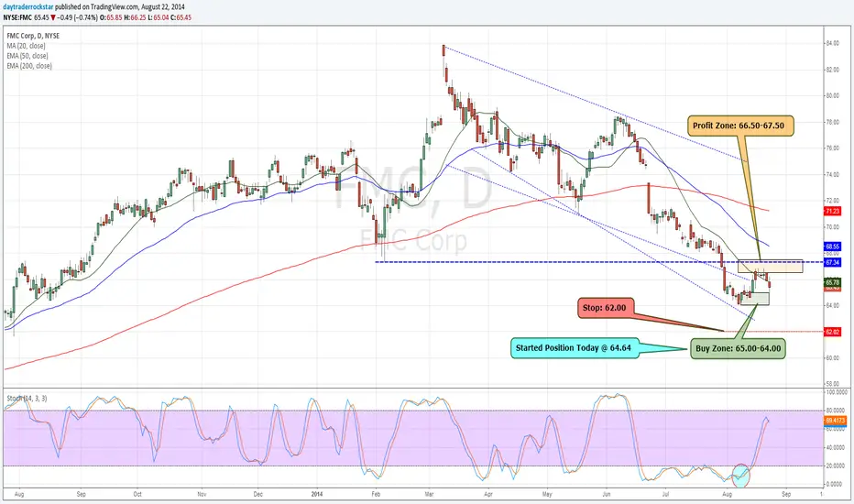Click the Started Position Today @ 64.64 note

(x=574, y=347)
